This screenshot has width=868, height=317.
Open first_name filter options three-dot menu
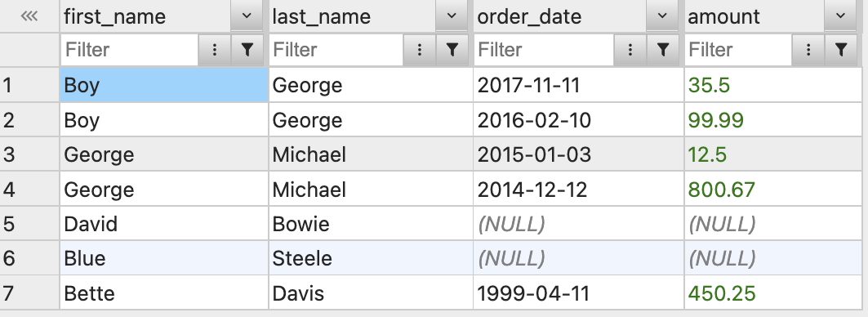(214, 50)
